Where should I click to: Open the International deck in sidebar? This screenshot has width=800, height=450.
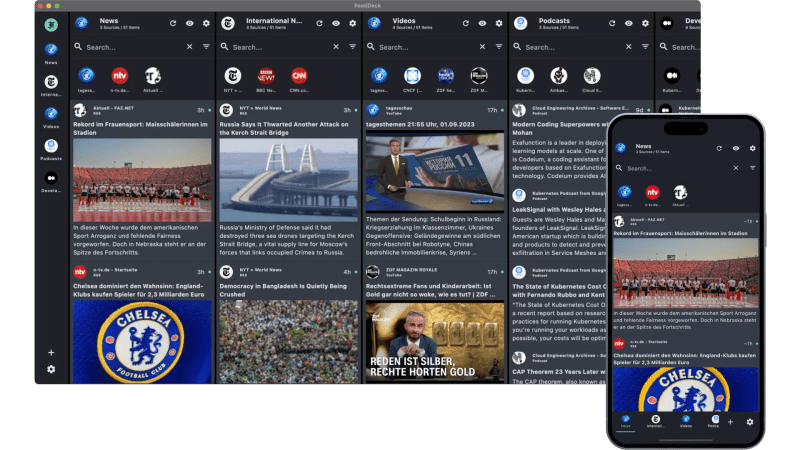click(51, 85)
